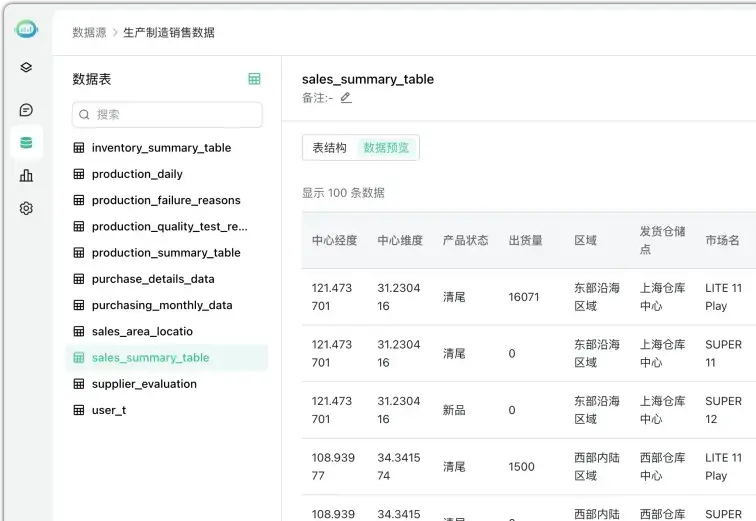The image size is (756, 521).
Task: Select the database data source sidebar icon
Action: 26,143
